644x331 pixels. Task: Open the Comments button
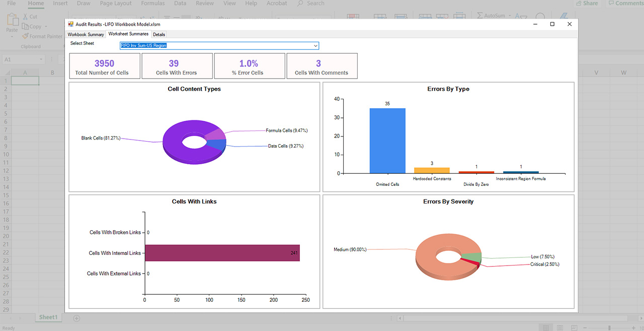[x=625, y=4]
